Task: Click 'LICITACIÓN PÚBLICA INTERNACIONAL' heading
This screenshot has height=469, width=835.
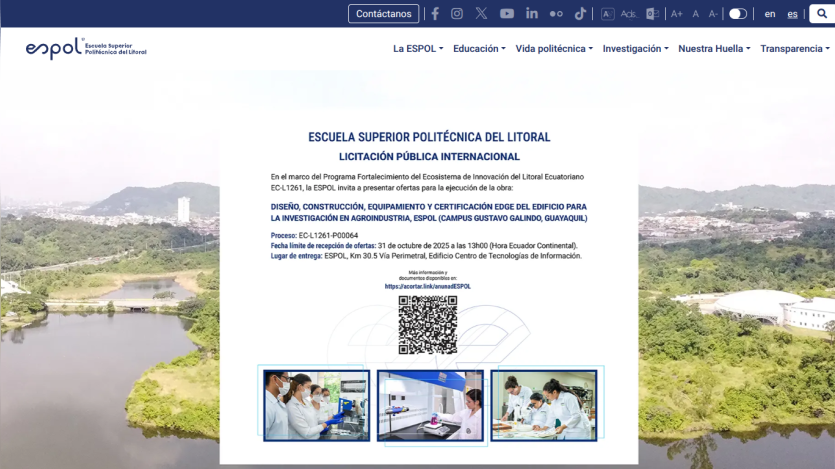Action: [429, 157]
